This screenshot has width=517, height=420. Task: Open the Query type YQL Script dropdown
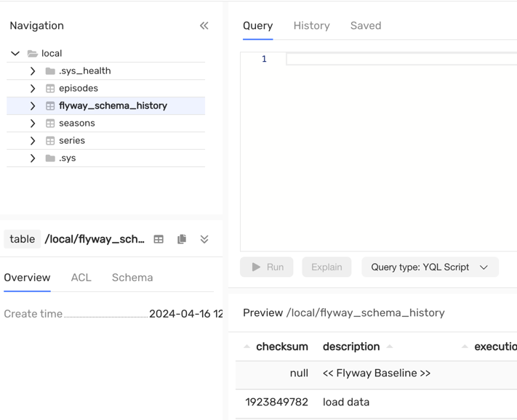point(429,267)
